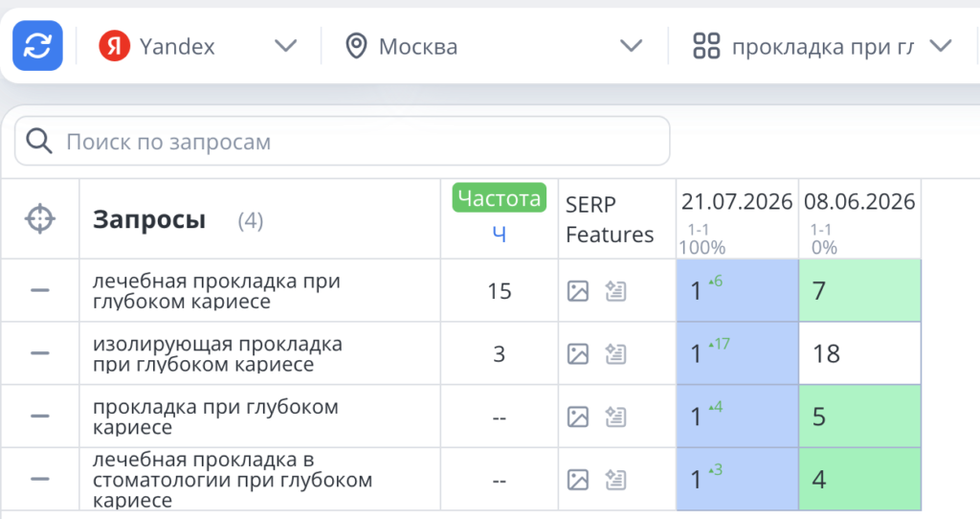The image size is (980, 519).
Task: Click the target crosshair column icon
Action: [40, 219]
